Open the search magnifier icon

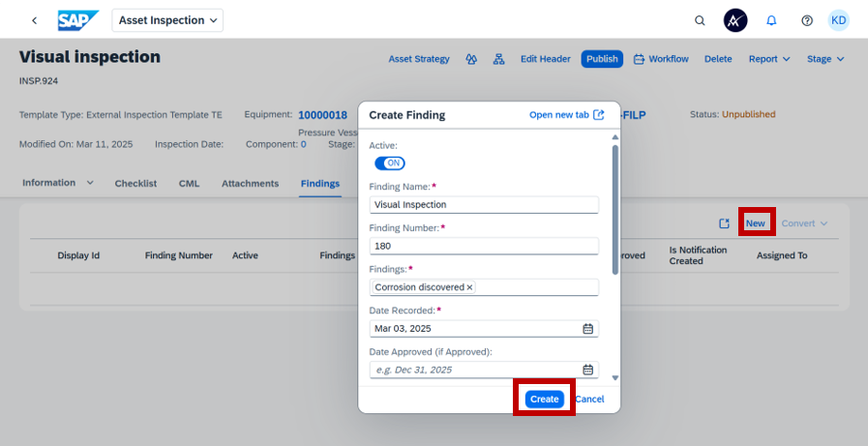pos(700,20)
